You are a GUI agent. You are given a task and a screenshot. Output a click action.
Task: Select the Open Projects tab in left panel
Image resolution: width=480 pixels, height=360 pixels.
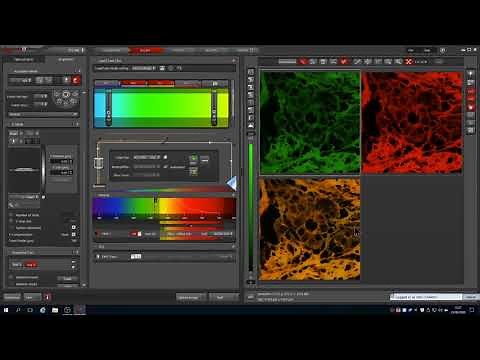pos(24,60)
